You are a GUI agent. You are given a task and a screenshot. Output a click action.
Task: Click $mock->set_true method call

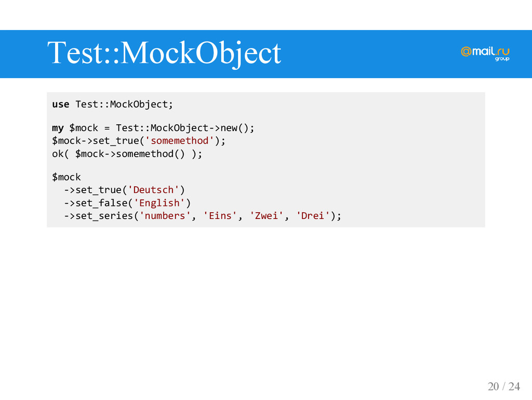(96, 140)
